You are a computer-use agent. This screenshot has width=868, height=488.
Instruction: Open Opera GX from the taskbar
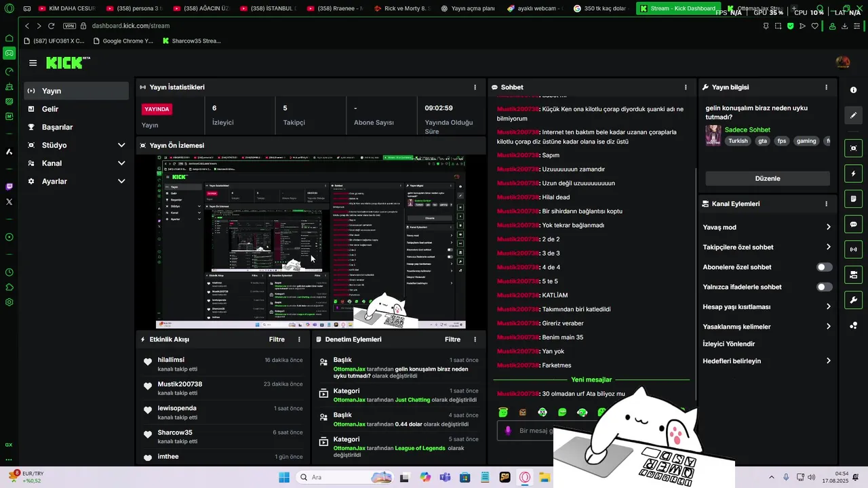tap(525, 477)
